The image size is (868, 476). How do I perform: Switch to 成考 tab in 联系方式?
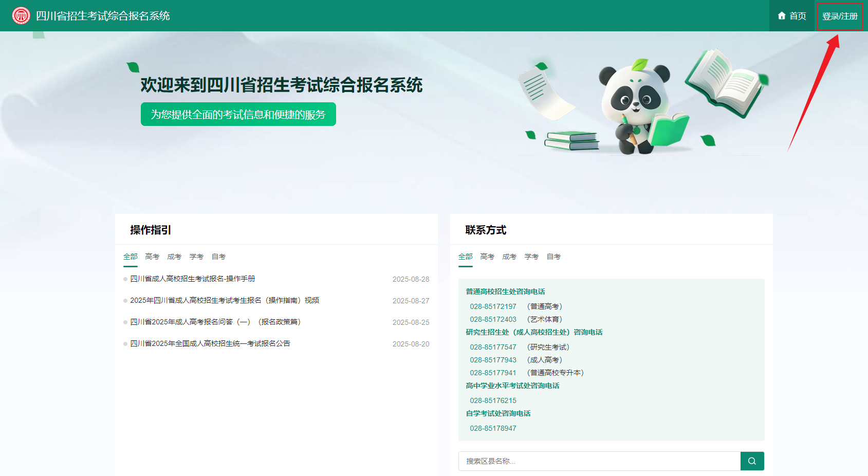(x=509, y=257)
